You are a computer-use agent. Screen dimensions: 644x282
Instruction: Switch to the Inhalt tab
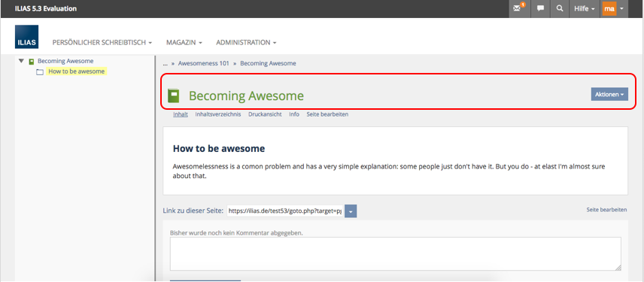click(x=181, y=114)
